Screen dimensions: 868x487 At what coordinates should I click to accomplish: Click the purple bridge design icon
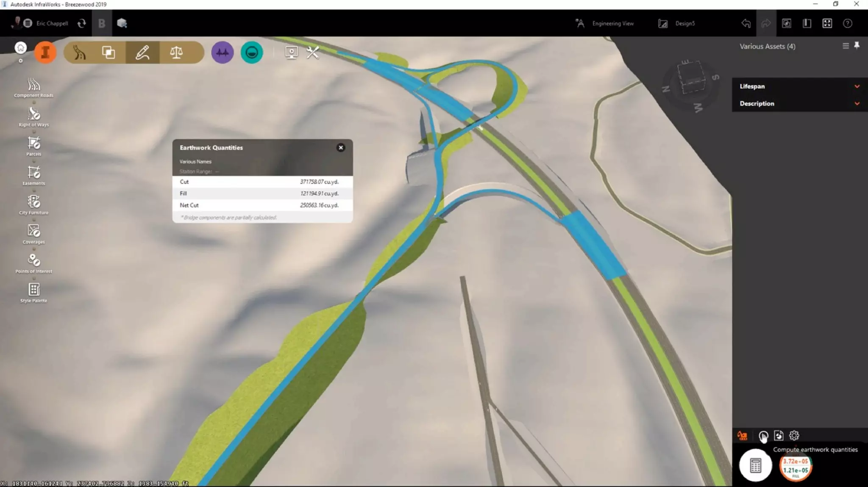(x=223, y=53)
